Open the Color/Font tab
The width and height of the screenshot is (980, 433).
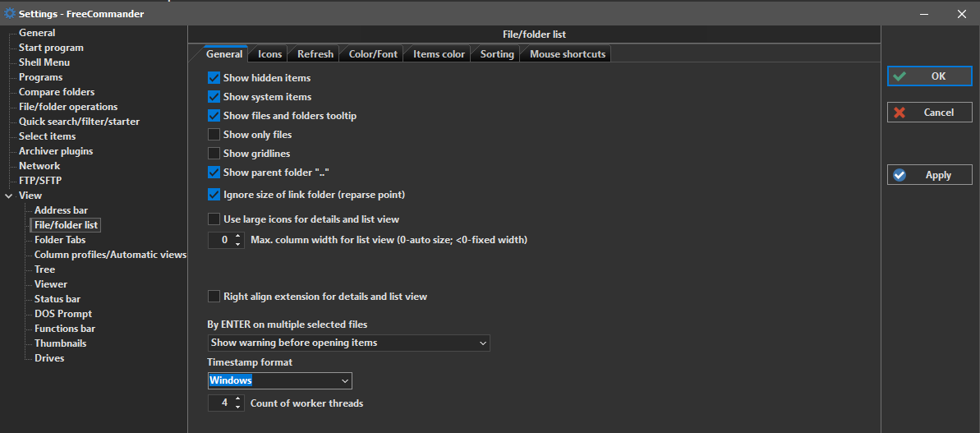click(372, 54)
